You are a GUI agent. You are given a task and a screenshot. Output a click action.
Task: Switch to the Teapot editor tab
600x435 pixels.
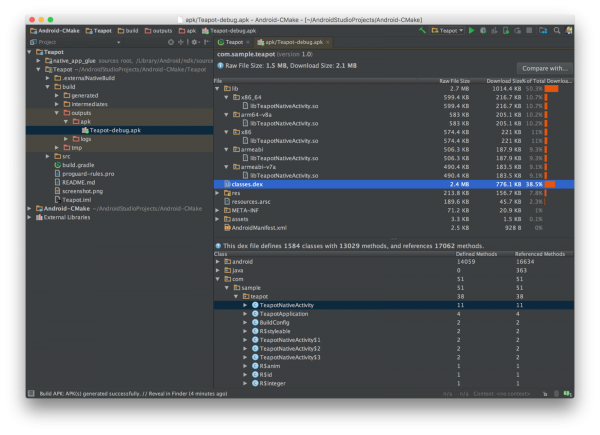(x=233, y=44)
